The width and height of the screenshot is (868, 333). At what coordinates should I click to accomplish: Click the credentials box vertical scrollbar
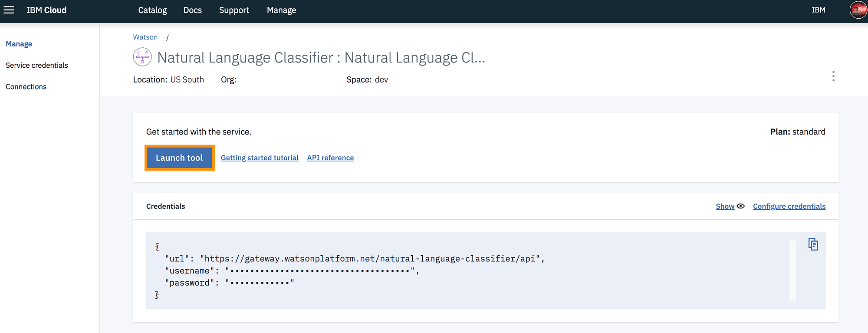(x=792, y=270)
